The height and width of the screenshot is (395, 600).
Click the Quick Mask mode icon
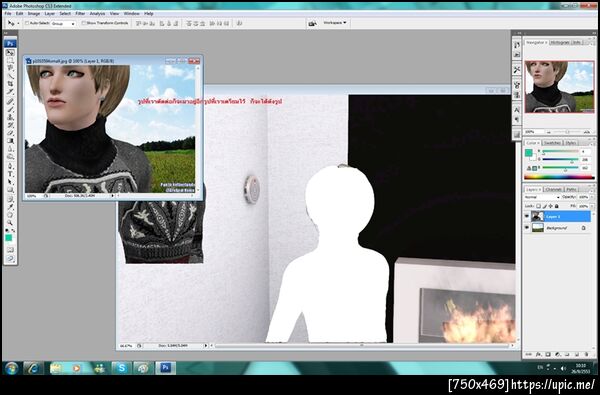click(x=10, y=250)
